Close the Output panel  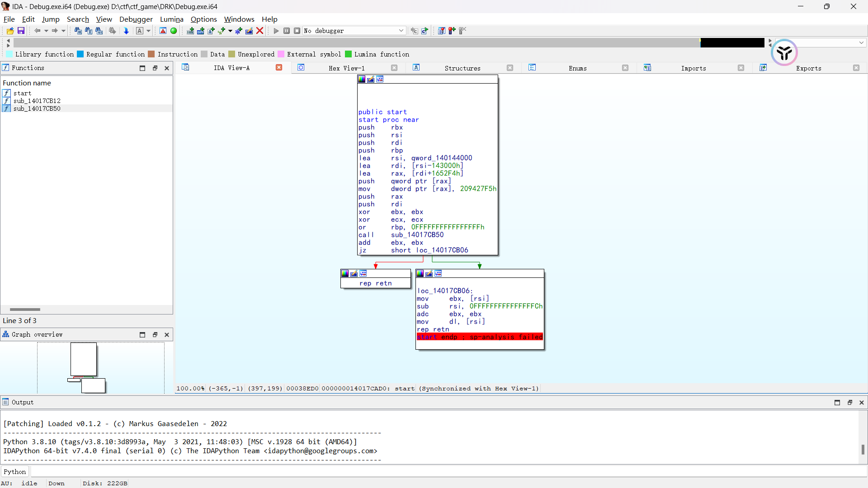(x=862, y=402)
